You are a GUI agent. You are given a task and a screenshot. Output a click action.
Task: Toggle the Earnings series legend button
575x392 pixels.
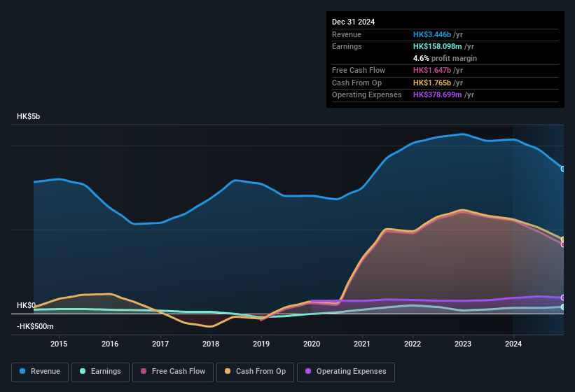pos(100,372)
